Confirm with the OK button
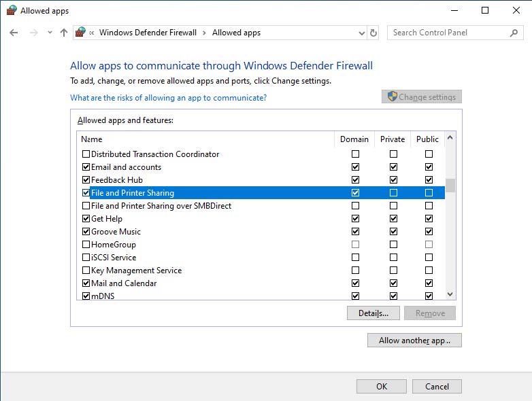This screenshot has height=401, width=532. pos(382,387)
